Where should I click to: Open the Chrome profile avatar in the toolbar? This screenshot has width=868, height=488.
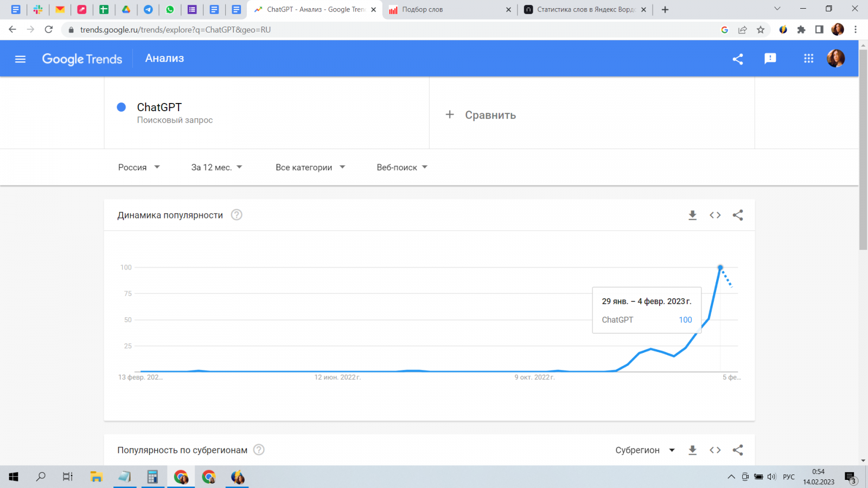tap(838, 30)
